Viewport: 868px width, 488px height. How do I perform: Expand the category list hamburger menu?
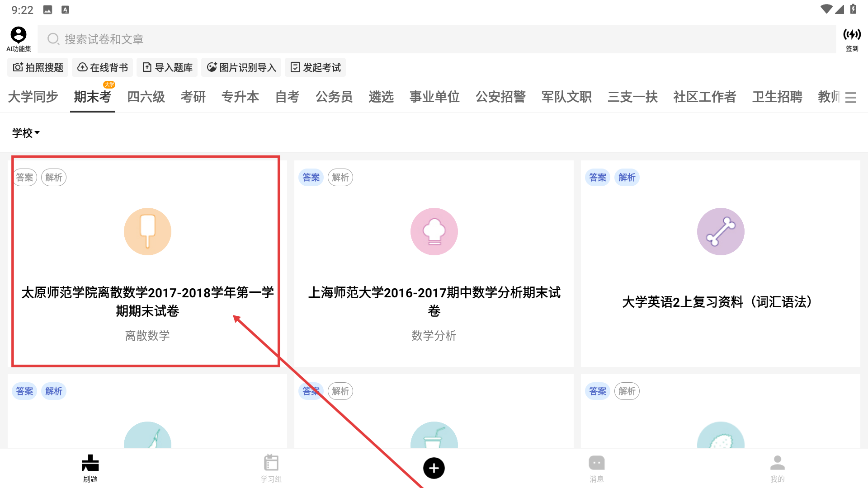(851, 97)
